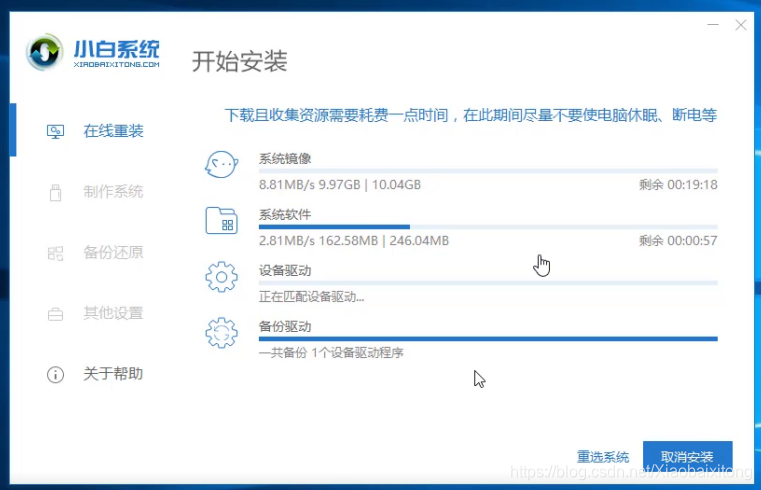Click the 取消安装 button

point(687,457)
